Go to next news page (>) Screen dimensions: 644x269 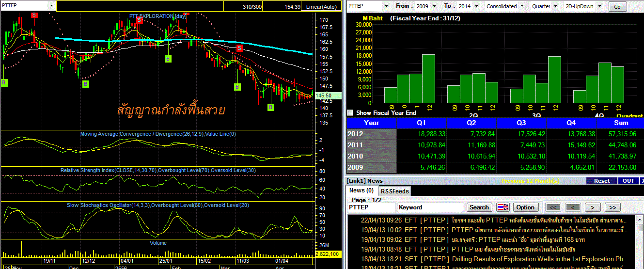593,207
